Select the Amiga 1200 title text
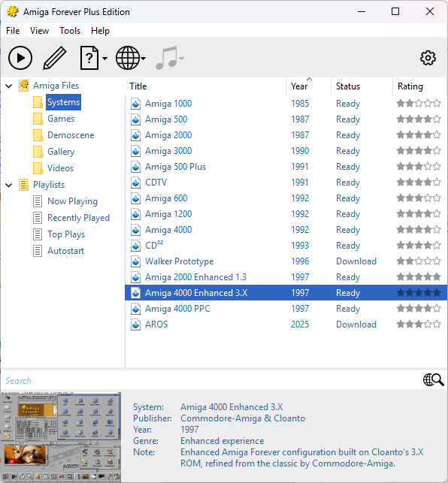The image size is (448, 483). (x=168, y=214)
